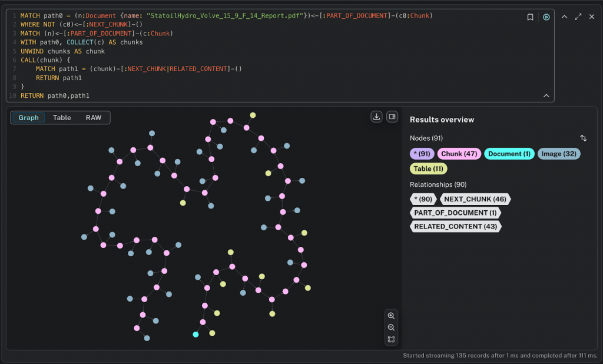Click the CALL(chunk) line in the editor
603x364 pixels.
pyautogui.click(x=45, y=60)
